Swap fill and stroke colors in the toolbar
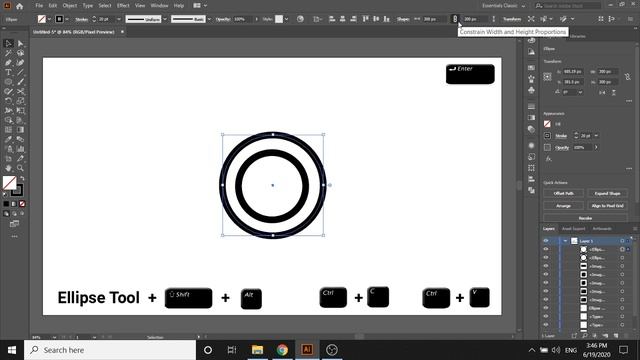Screen dimensions: 640x360 [x=22, y=178]
